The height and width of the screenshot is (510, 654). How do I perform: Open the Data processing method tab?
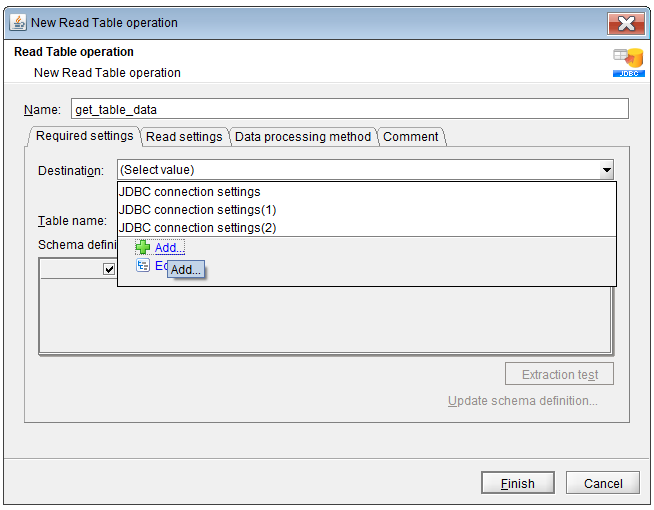pos(303,137)
